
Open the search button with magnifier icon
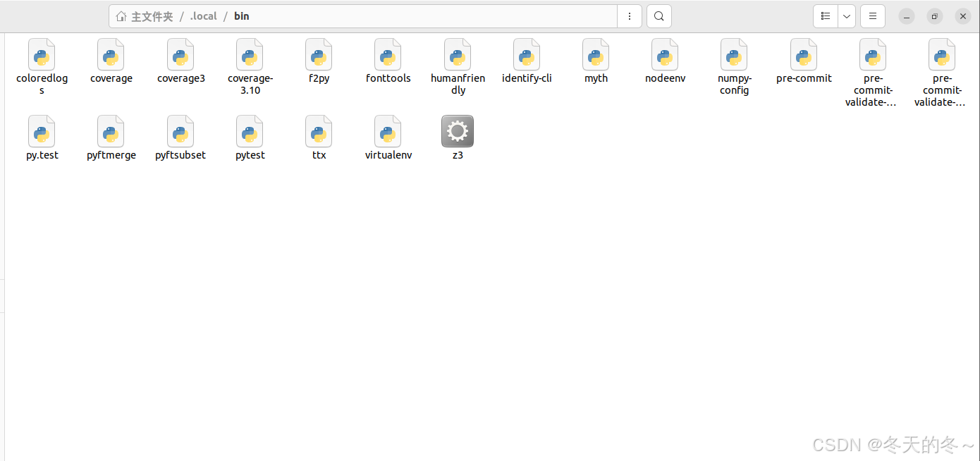659,16
